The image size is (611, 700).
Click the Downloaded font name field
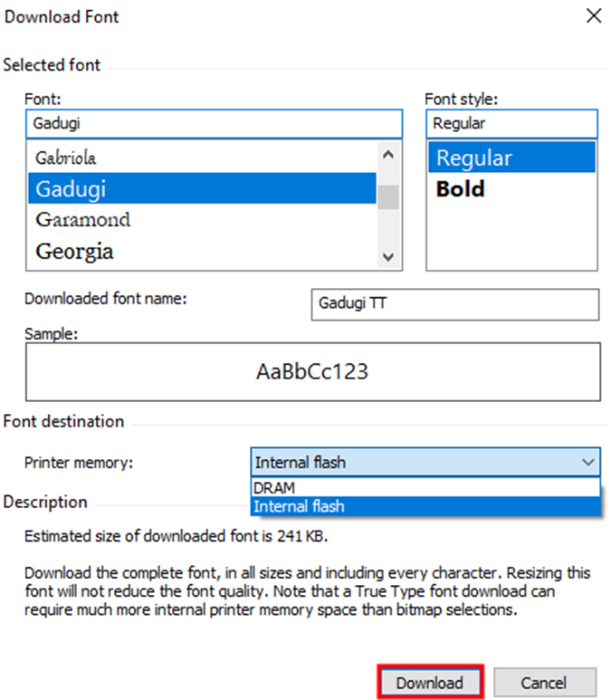click(x=453, y=304)
